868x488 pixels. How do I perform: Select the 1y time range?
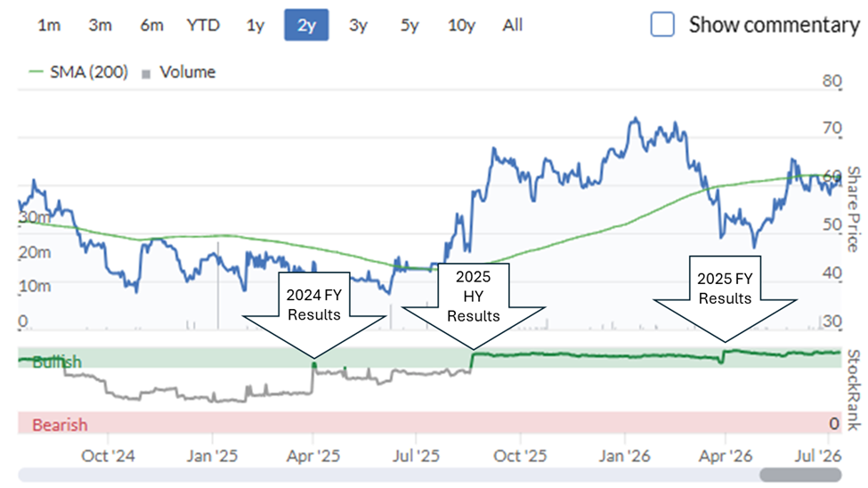pyautogui.click(x=256, y=25)
